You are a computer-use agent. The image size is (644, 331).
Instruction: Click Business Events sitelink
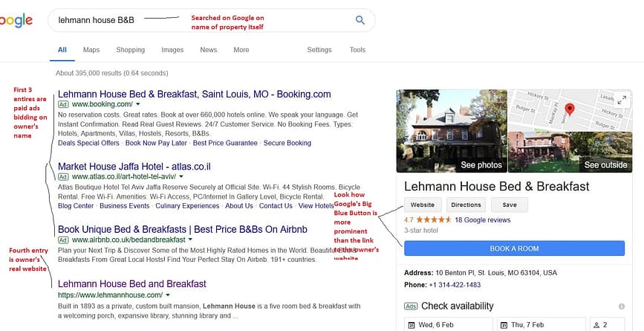(x=125, y=206)
